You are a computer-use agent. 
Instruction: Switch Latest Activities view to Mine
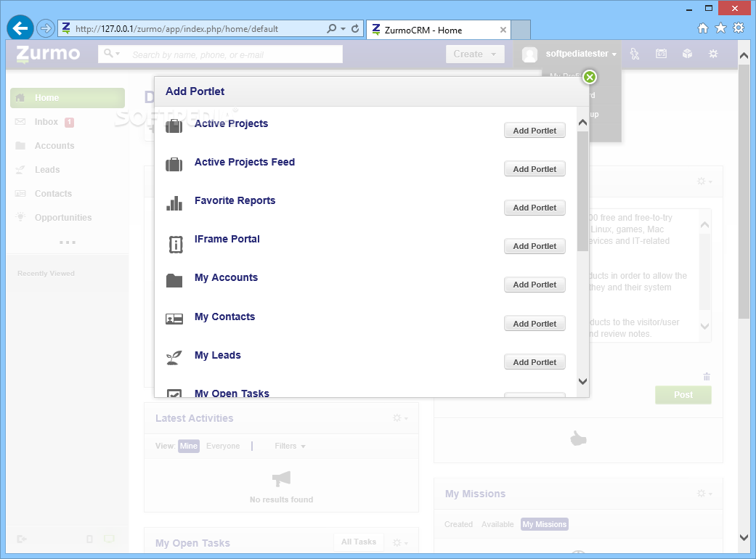coord(189,446)
